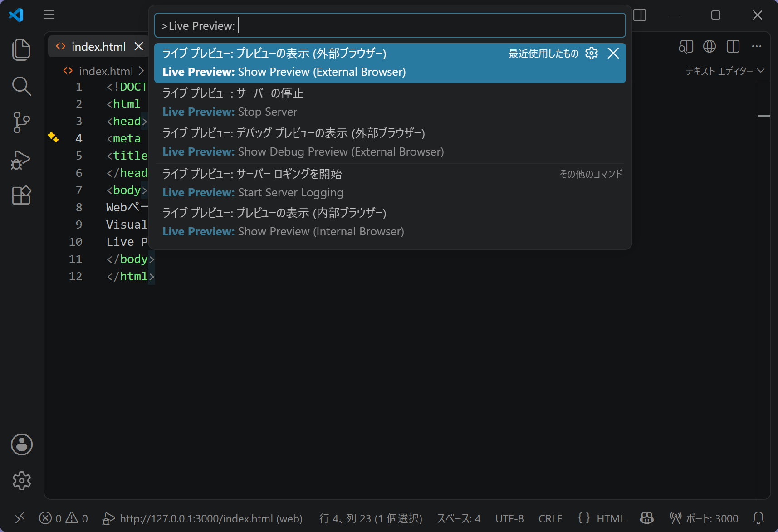Go to line via 行 4、列 23 indicator

click(371, 518)
